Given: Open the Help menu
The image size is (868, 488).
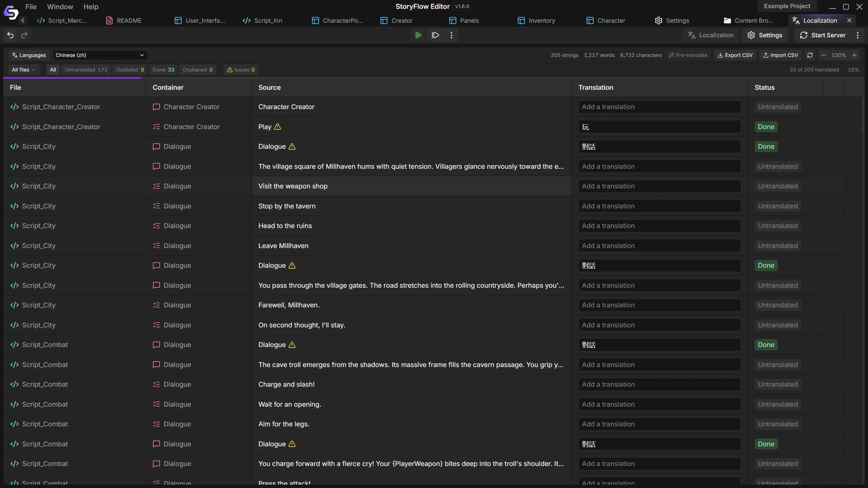Looking at the screenshot, I should [x=91, y=7].
